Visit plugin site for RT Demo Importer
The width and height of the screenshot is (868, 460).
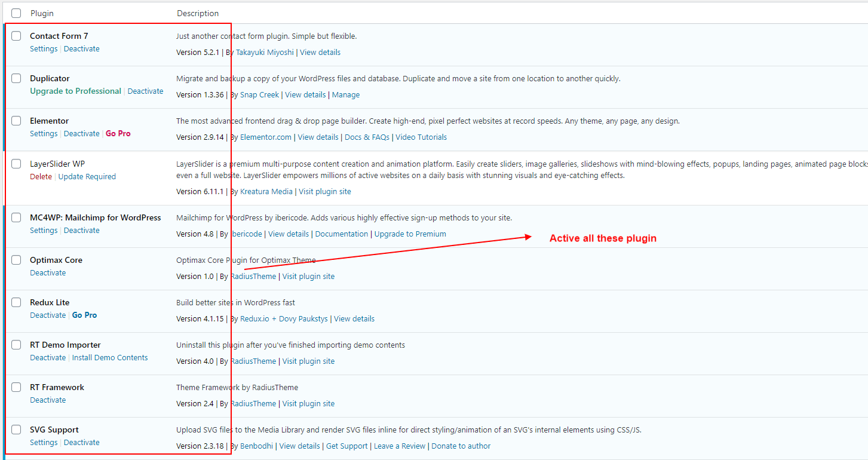click(308, 361)
